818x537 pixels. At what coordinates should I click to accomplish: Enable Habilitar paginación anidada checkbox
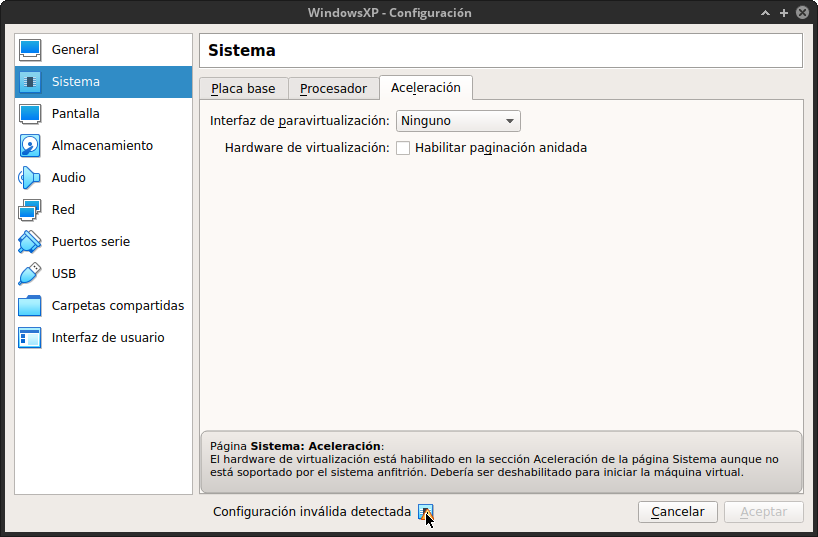pos(403,148)
